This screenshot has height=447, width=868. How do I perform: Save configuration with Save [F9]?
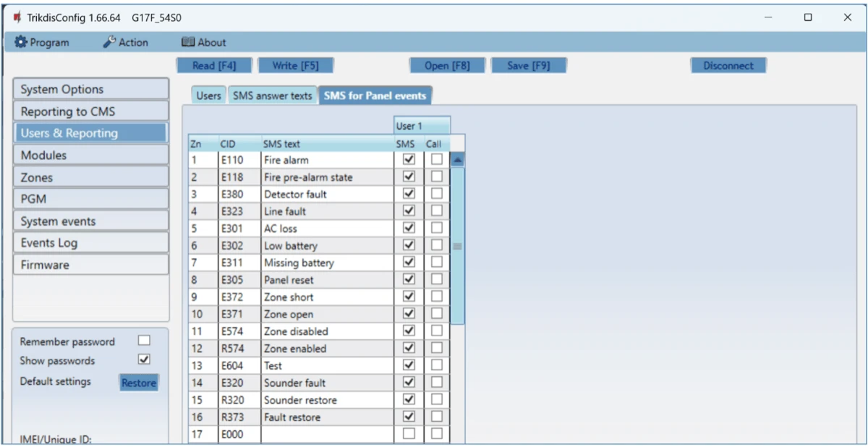pos(528,66)
